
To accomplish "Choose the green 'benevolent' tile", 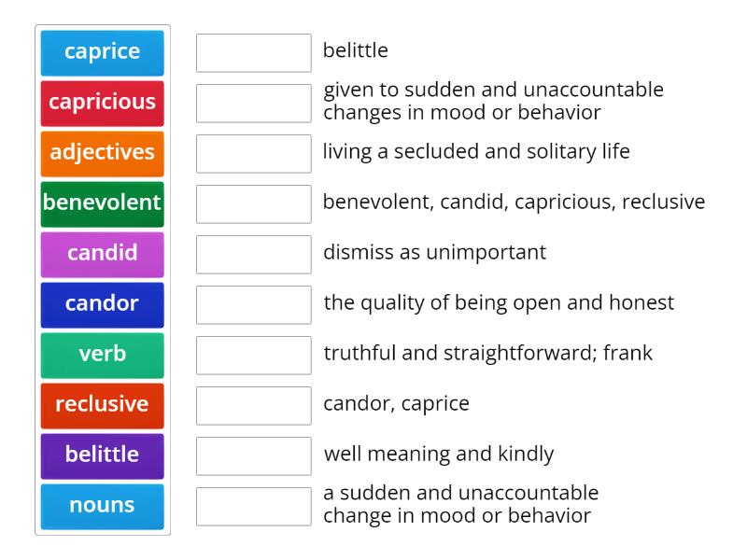I will tap(103, 204).
